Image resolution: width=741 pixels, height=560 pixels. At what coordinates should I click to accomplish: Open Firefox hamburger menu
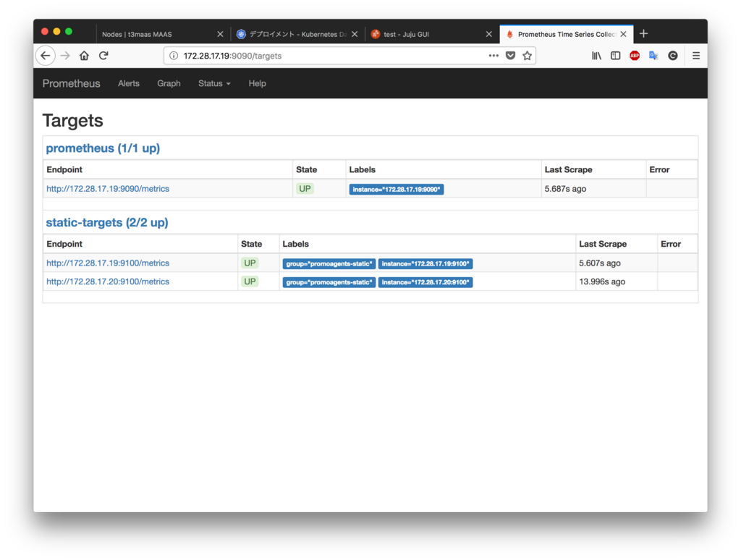pos(696,56)
